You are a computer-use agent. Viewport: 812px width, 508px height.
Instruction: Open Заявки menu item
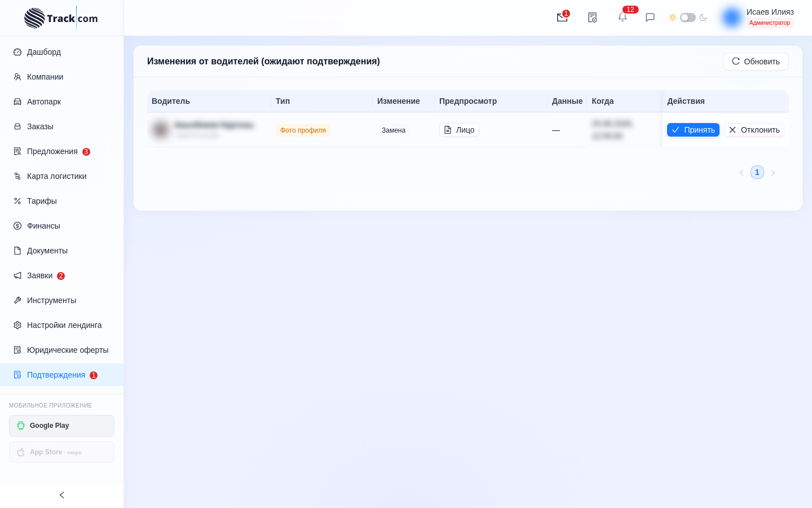(x=61, y=275)
